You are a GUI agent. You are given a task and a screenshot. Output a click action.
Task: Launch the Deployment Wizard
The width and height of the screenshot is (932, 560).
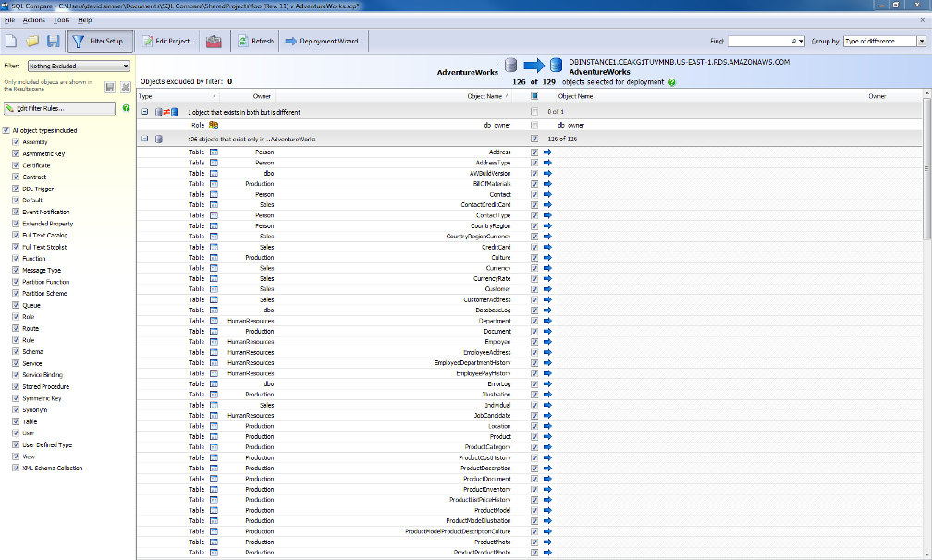(325, 41)
